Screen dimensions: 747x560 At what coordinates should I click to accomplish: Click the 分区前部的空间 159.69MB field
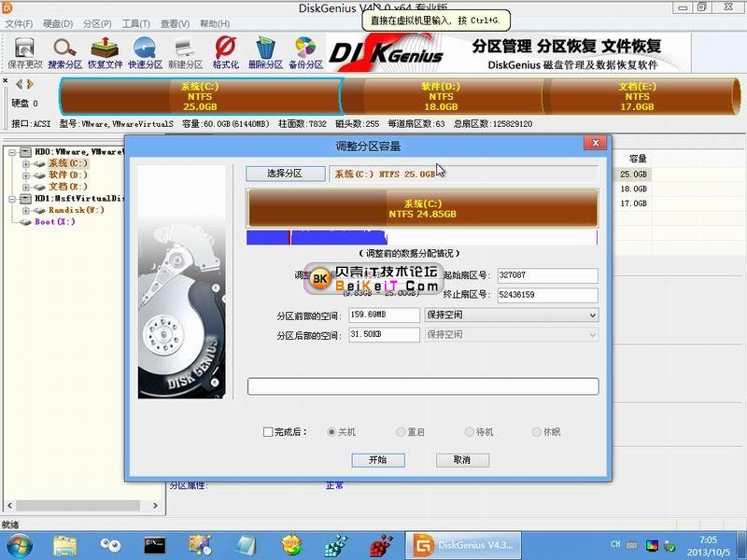[x=384, y=315]
